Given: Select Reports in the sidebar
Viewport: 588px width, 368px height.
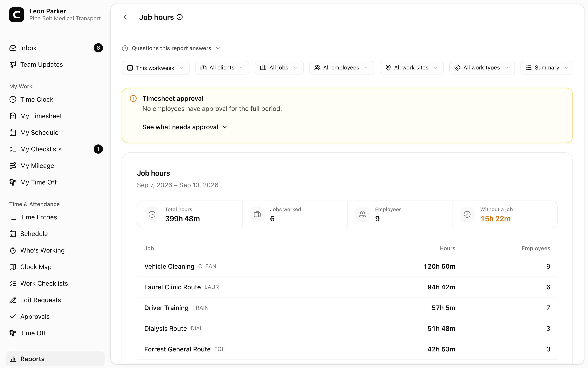Looking at the screenshot, I should (55, 359).
